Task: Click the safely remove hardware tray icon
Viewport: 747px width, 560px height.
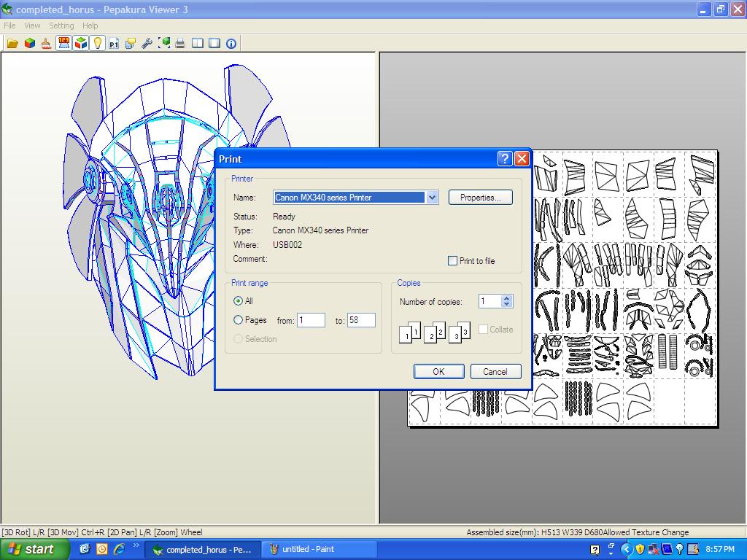Action: 693,550
